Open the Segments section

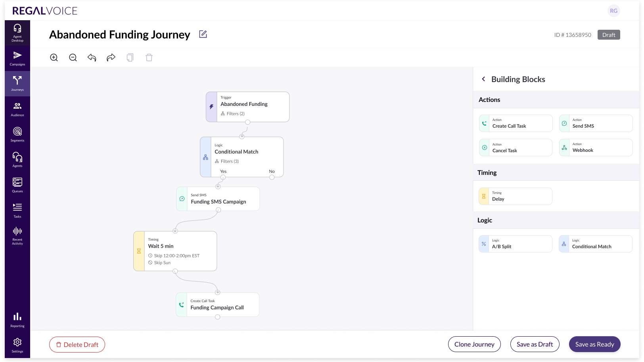coord(17,134)
